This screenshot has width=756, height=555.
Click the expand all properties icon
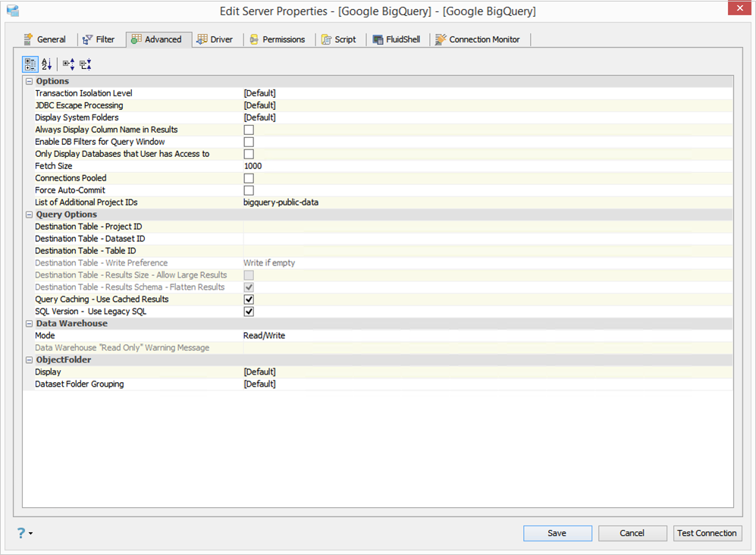(x=68, y=64)
